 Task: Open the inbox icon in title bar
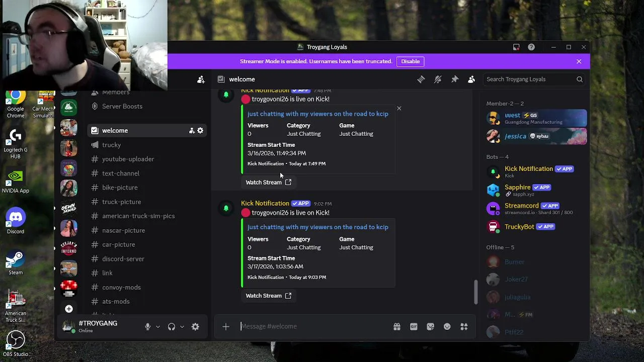point(516,47)
